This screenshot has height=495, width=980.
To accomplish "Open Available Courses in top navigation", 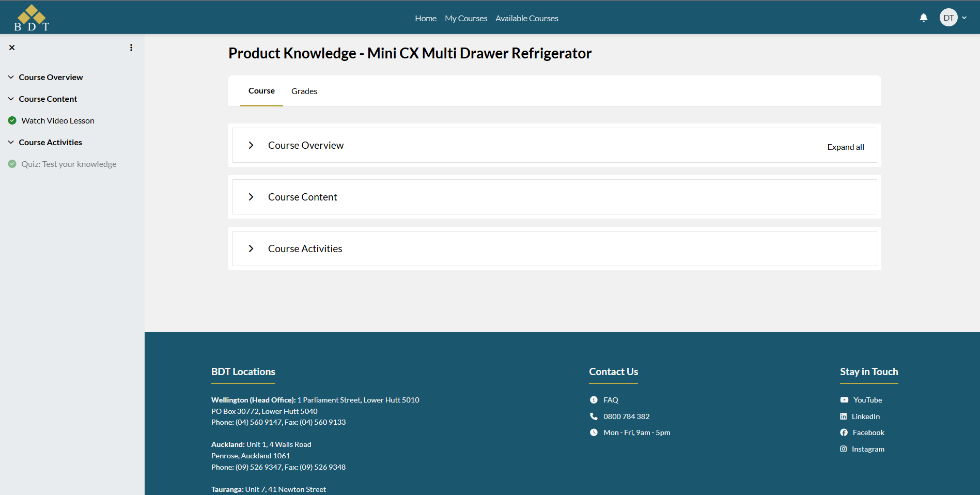I will (527, 18).
